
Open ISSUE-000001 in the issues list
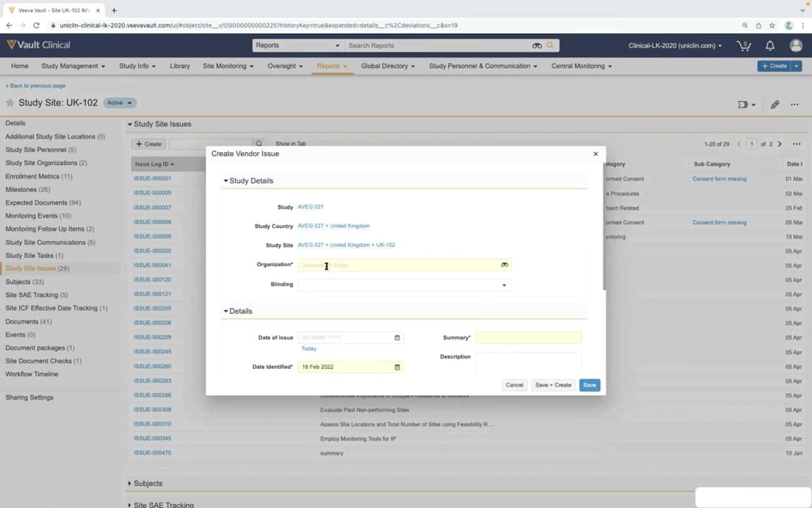[152, 179]
